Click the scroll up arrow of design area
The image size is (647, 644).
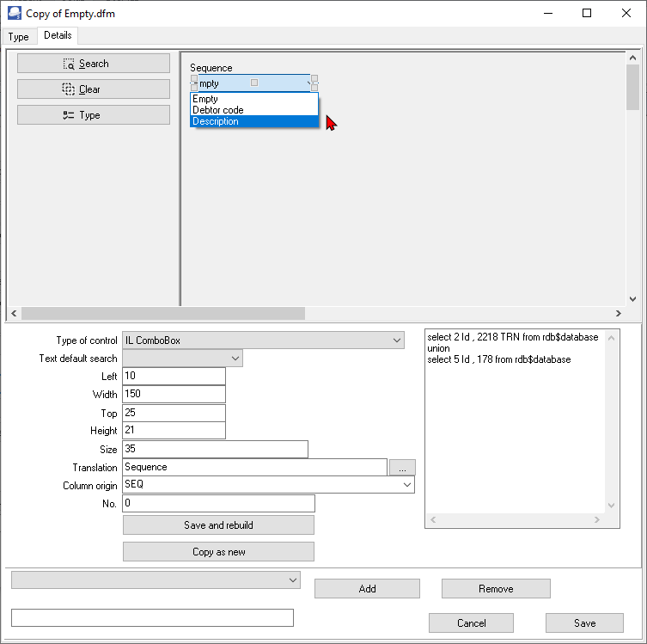632,58
